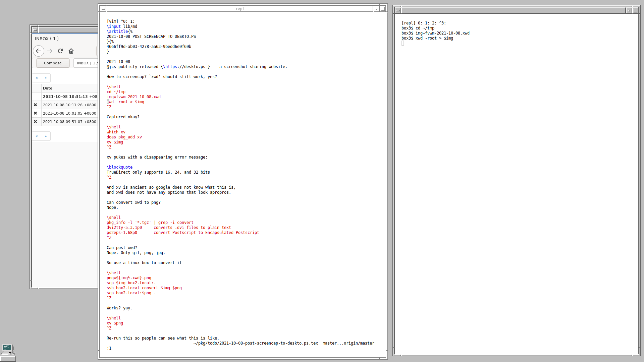Open window menu of right terminal
Image resolution: width=644 pixels, height=362 pixels.
pyautogui.click(x=398, y=10)
